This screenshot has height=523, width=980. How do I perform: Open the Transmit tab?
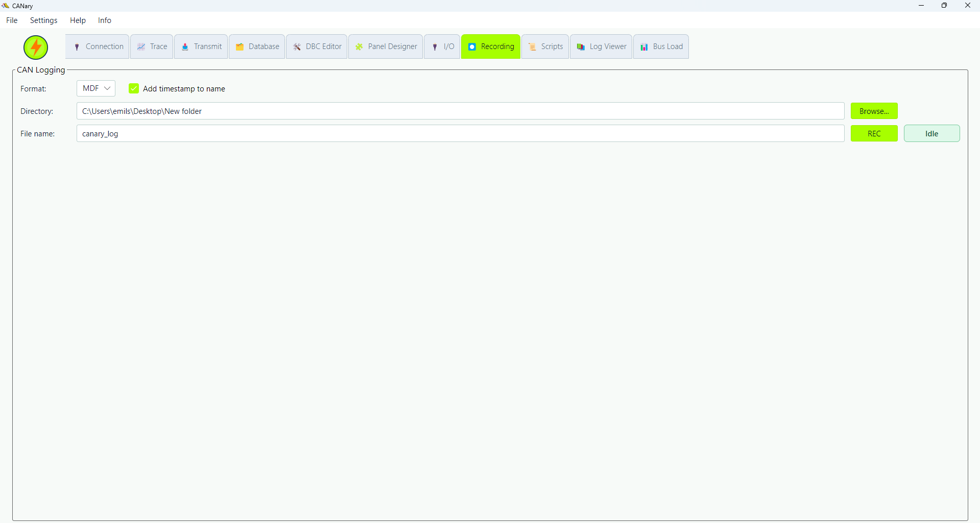201,46
